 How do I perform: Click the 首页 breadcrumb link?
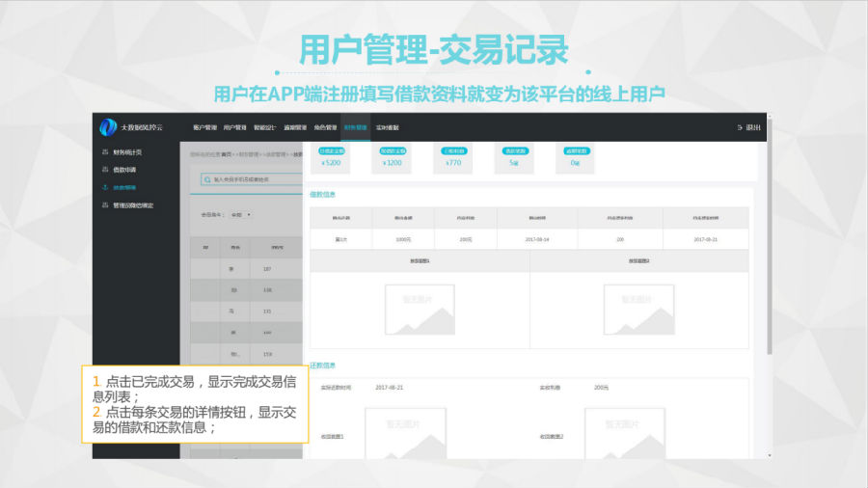click(226, 154)
